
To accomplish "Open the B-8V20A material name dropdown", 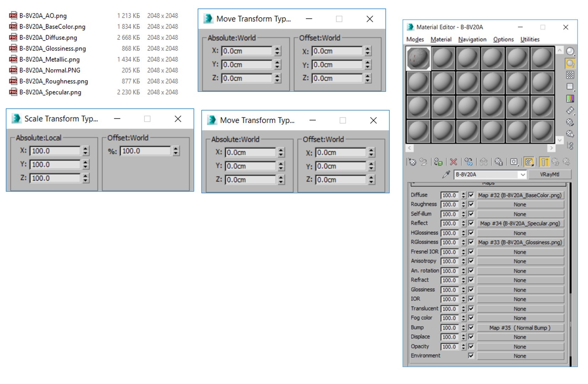I will point(523,175).
